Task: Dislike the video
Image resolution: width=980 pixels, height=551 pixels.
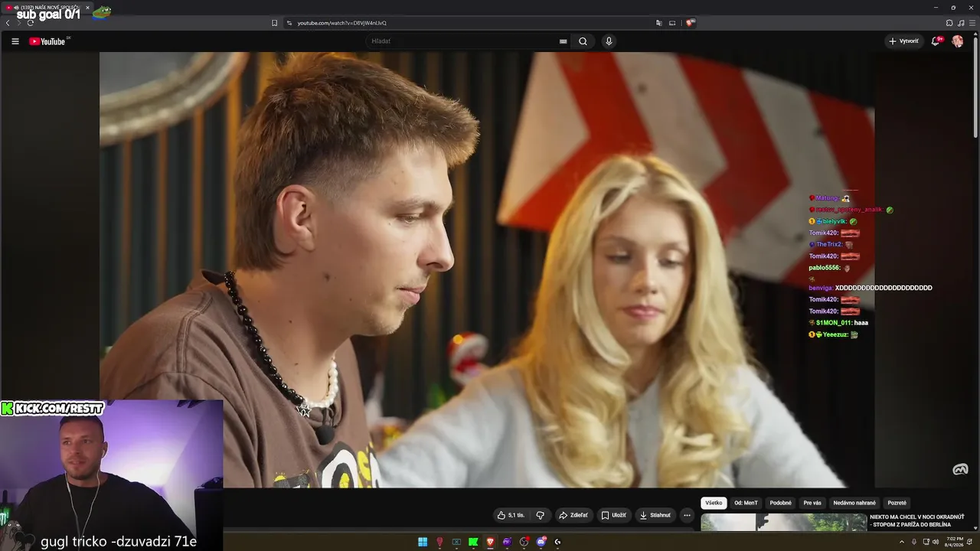Action: tap(540, 515)
